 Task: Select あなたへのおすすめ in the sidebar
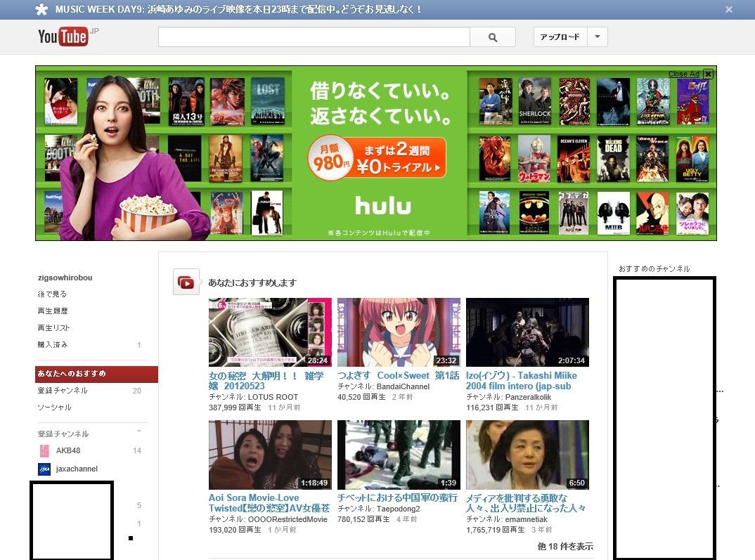click(96, 374)
